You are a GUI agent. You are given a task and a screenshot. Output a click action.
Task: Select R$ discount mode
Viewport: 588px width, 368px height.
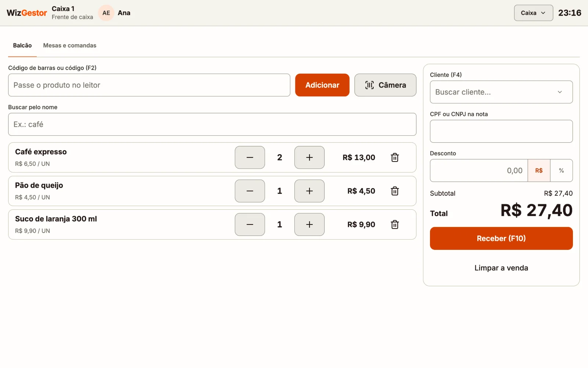click(x=539, y=170)
